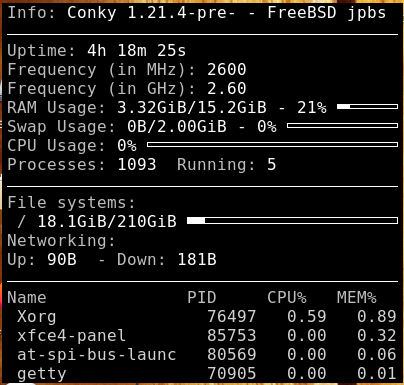Select the Xorg process name
The height and width of the screenshot is (385, 404).
point(37,317)
